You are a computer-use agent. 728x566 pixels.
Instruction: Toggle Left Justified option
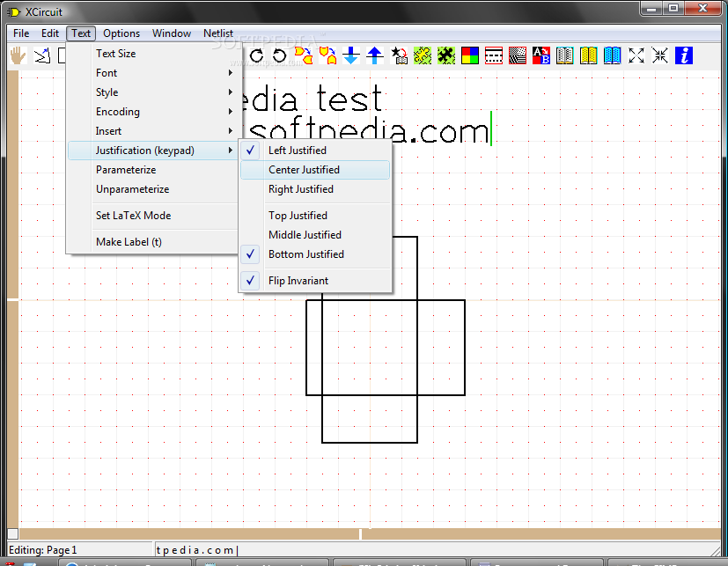(315, 151)
